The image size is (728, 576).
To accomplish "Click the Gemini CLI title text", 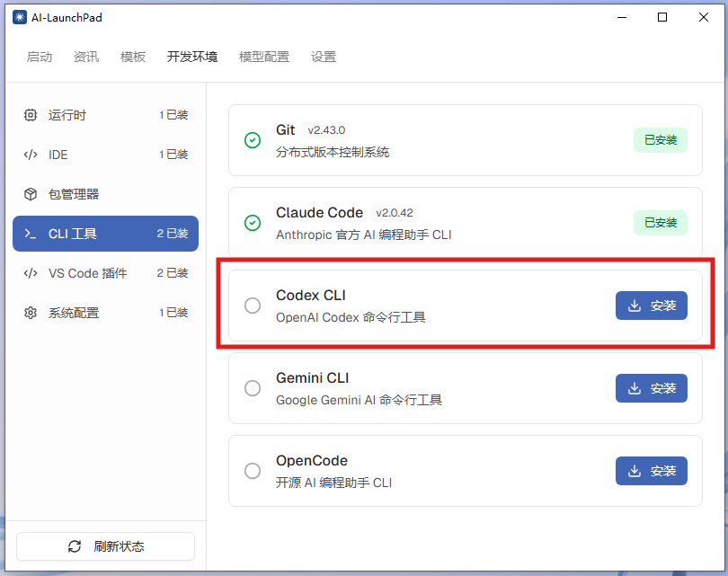I will [x=313, y=377].
